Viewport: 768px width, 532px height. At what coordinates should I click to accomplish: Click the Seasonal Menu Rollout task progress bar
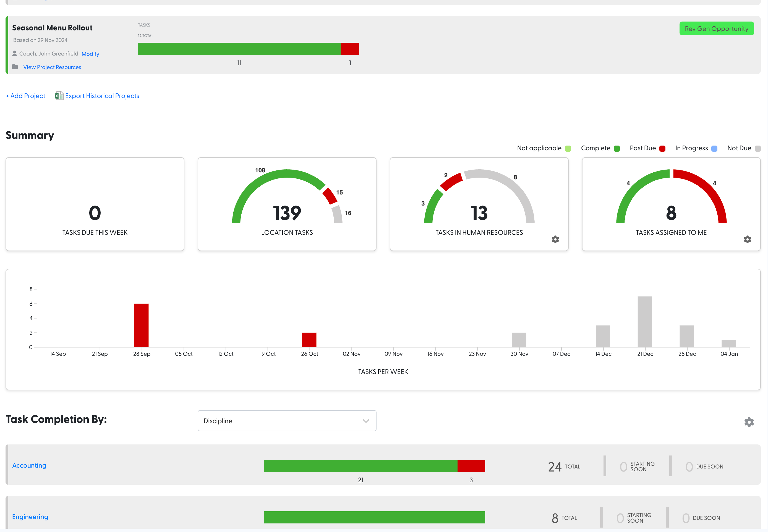tap(248, 49)
